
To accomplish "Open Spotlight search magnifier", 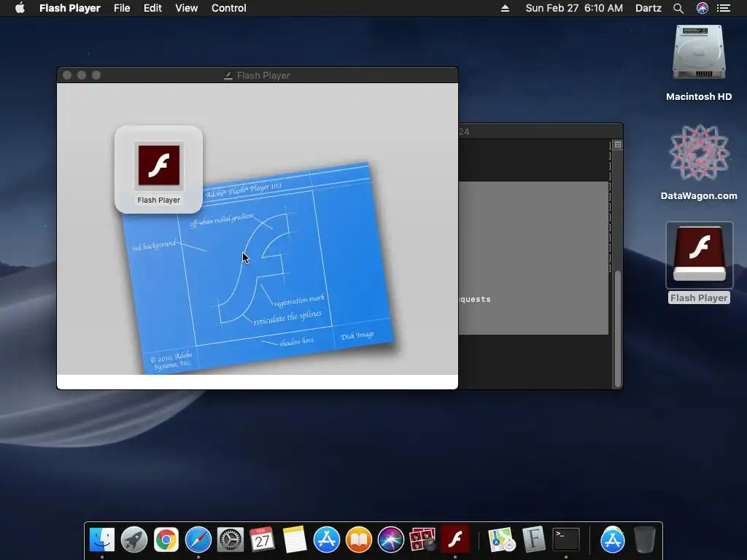I will [x=678, y=8].
